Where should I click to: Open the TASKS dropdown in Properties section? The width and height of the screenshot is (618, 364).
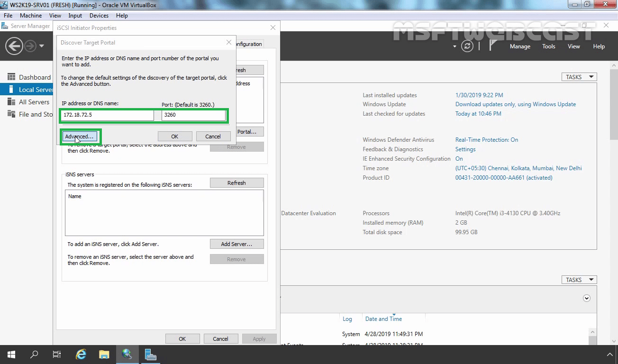[579, 76]
